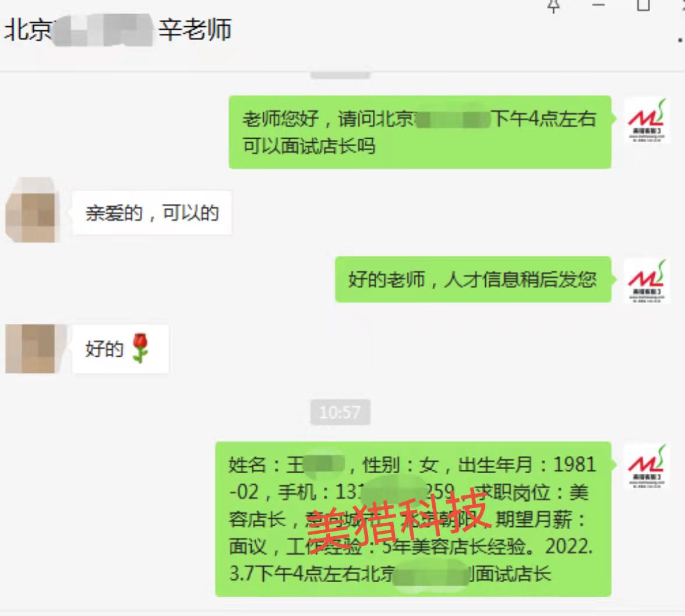Select the reply bubble 亲爱的，可以的
This screenshot has height=616, width=685.
pyautogui.click(x=152, y=213)
